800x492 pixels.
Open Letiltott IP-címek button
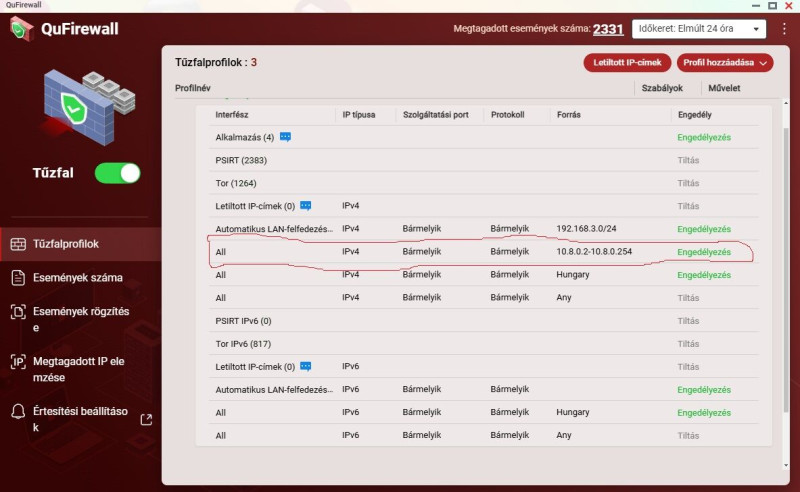[x=627, y=62]
